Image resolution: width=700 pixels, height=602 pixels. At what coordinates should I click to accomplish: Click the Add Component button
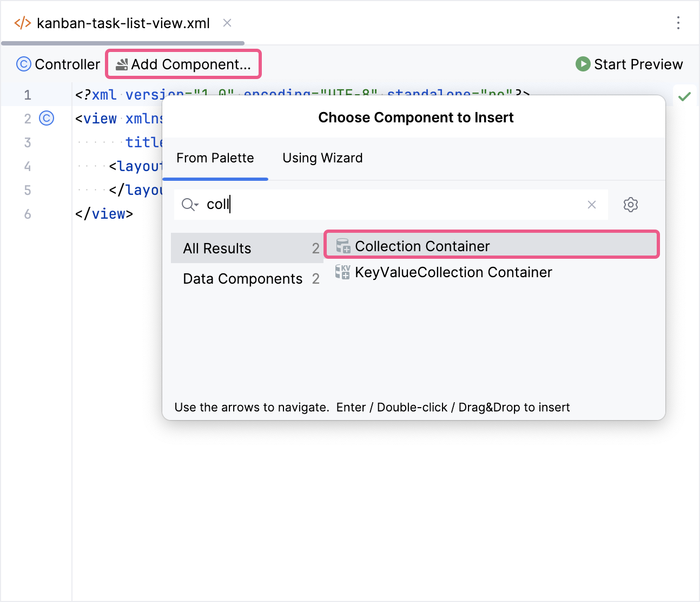tap(183, 64)
